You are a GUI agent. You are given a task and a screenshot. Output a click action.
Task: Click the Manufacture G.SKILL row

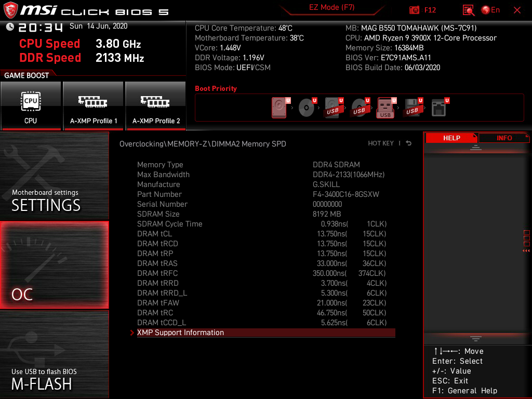(266, 184)
